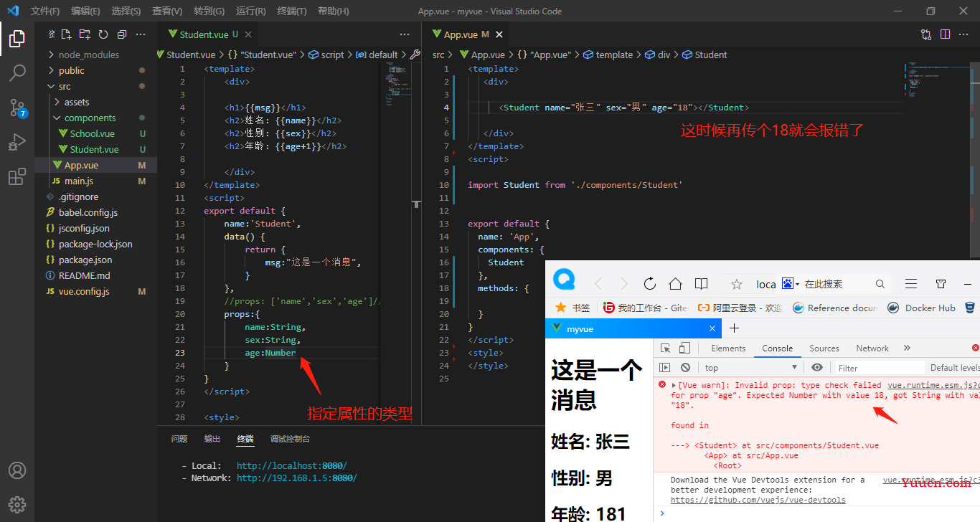
Task: Open the vue-devtools GitHub link
Action: click(x=758, y=500)
